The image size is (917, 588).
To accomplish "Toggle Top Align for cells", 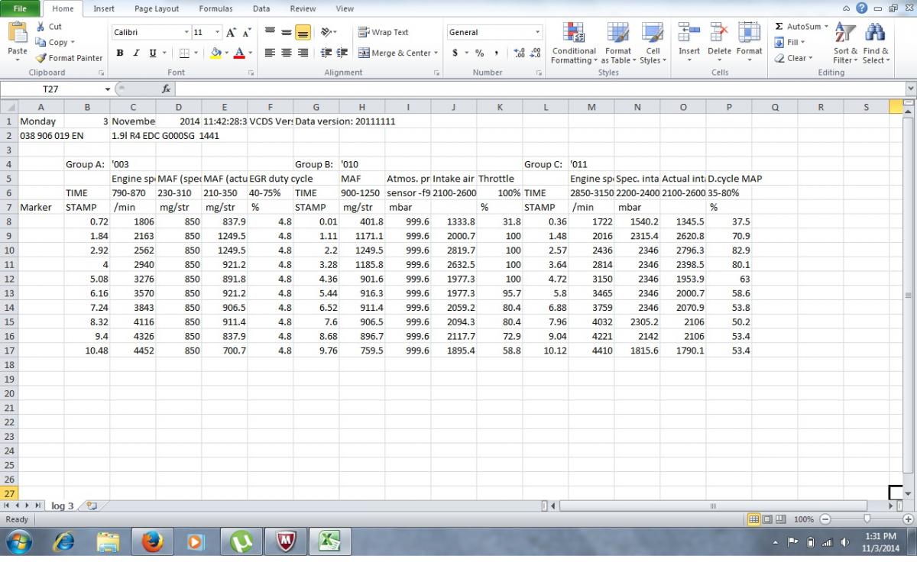I will click(270, 33).
